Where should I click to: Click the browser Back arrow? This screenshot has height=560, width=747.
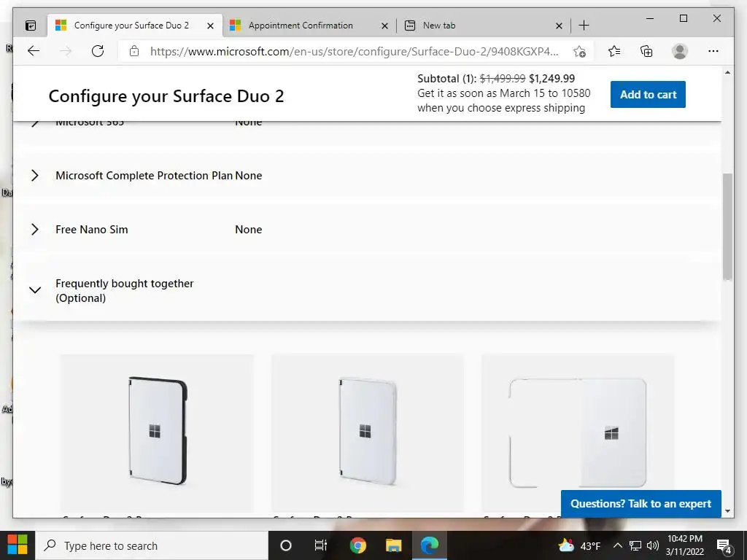click(x=34, y=51)
